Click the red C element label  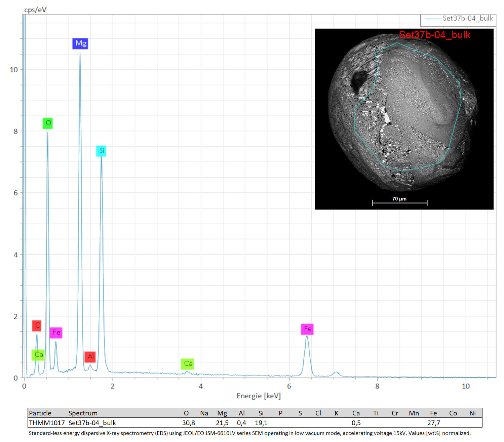click(37, 326)
